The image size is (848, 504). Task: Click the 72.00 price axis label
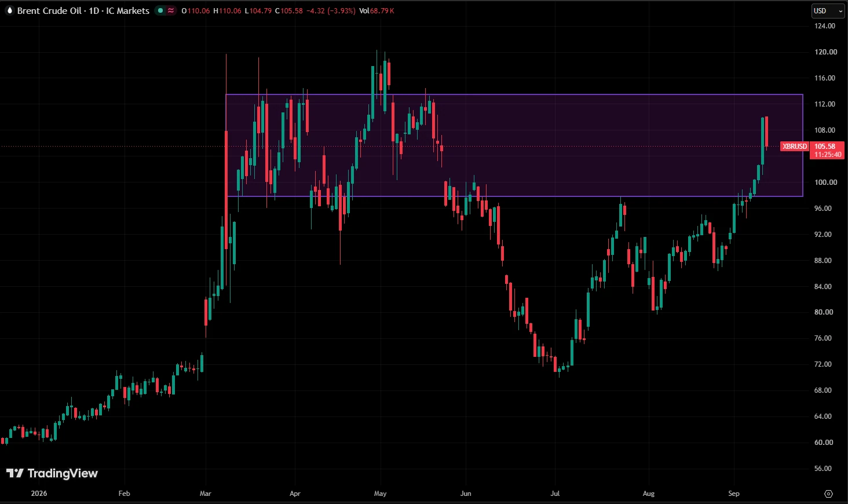(x=823, y=364)
